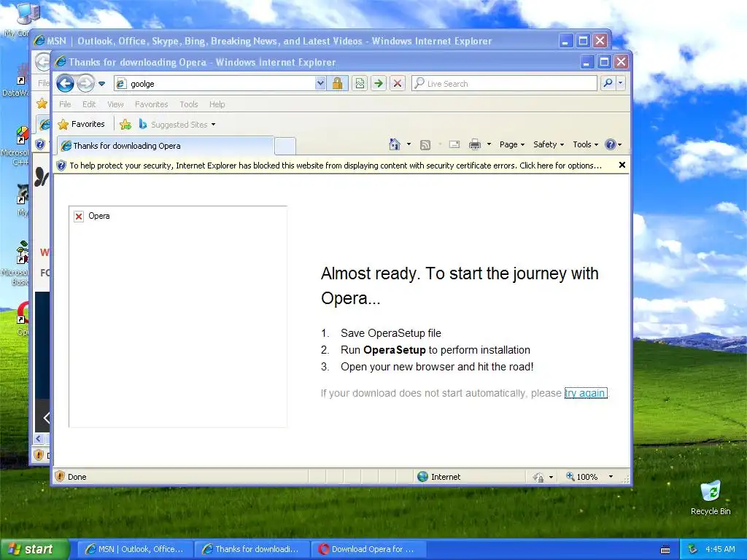Click the address bar containing goolge

point(214,84)
